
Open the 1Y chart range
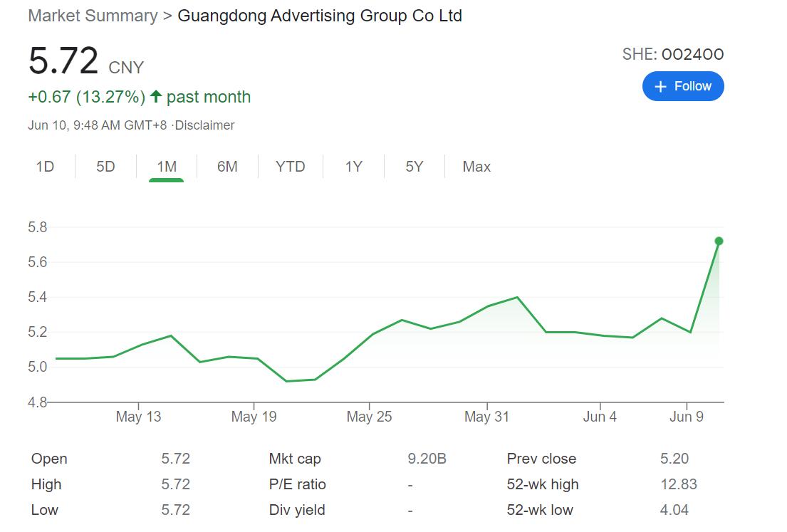coord(354,167)
